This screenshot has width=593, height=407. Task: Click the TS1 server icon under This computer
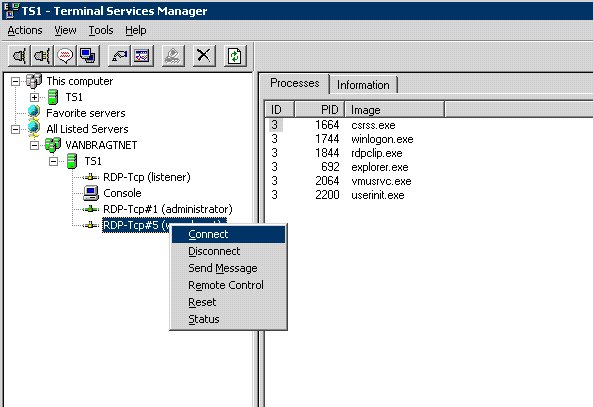53,97
